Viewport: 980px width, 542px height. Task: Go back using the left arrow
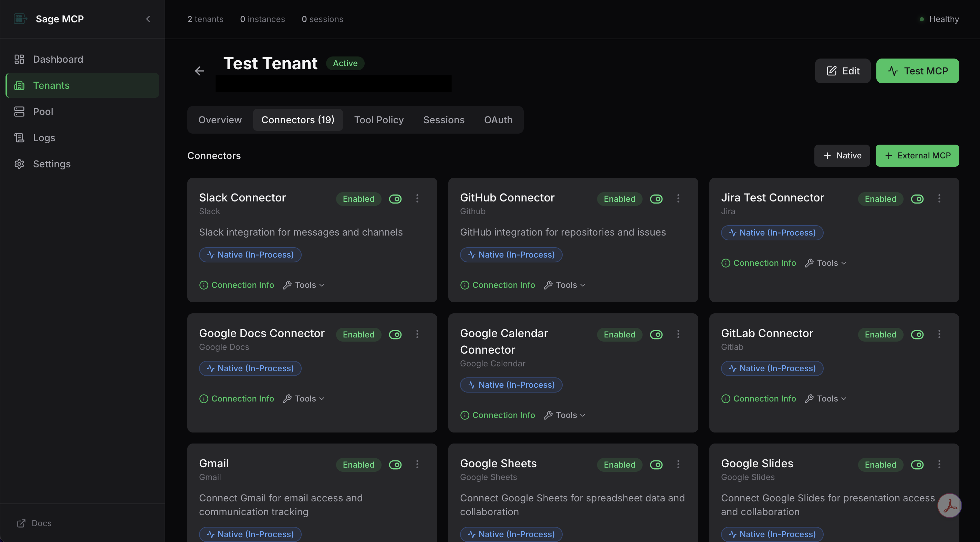click(x=199, y=71)
